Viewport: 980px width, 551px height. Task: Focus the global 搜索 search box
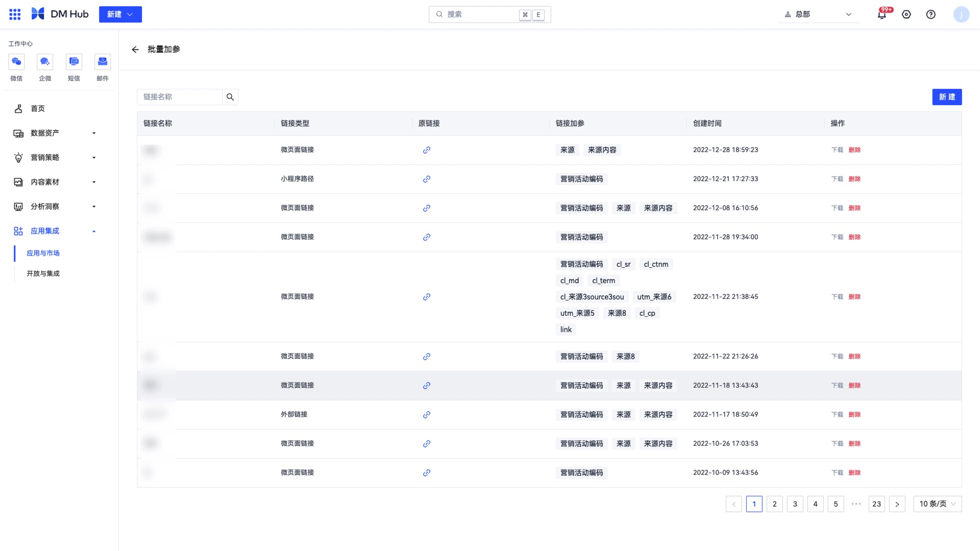click(x=489, y=14)
